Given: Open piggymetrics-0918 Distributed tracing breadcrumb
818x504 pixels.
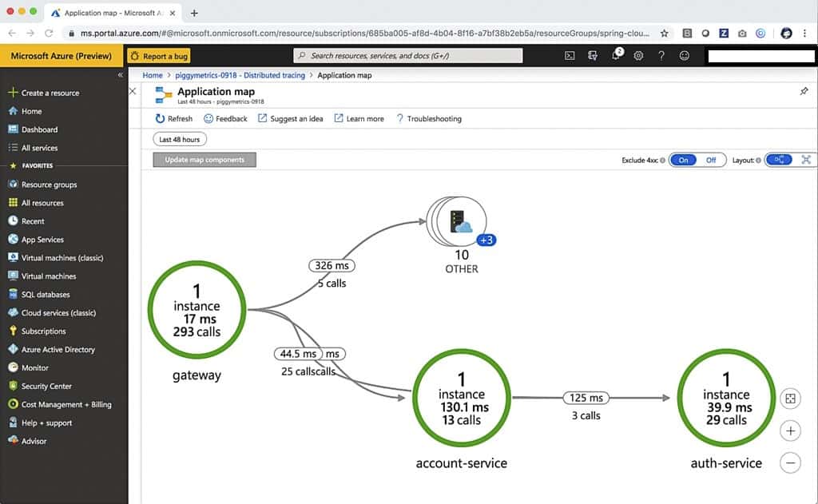Looking at the screenshot, I should tap(240, 75).
